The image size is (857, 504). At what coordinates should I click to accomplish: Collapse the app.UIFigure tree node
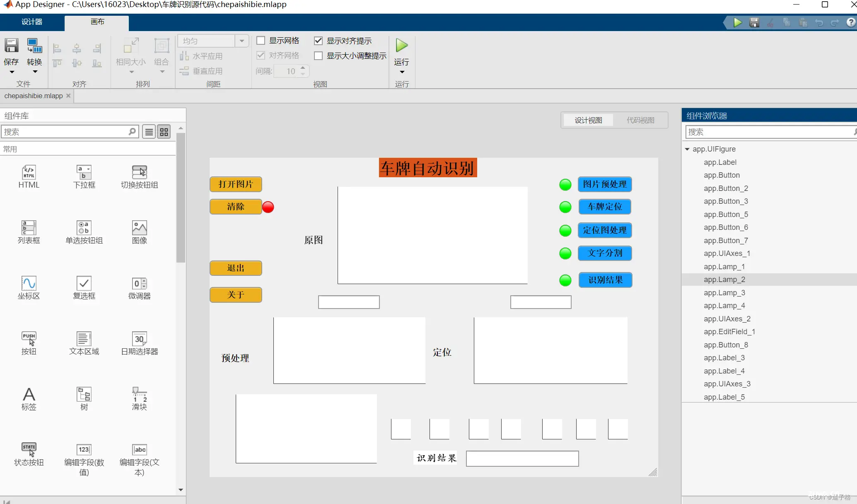[687, 149]
